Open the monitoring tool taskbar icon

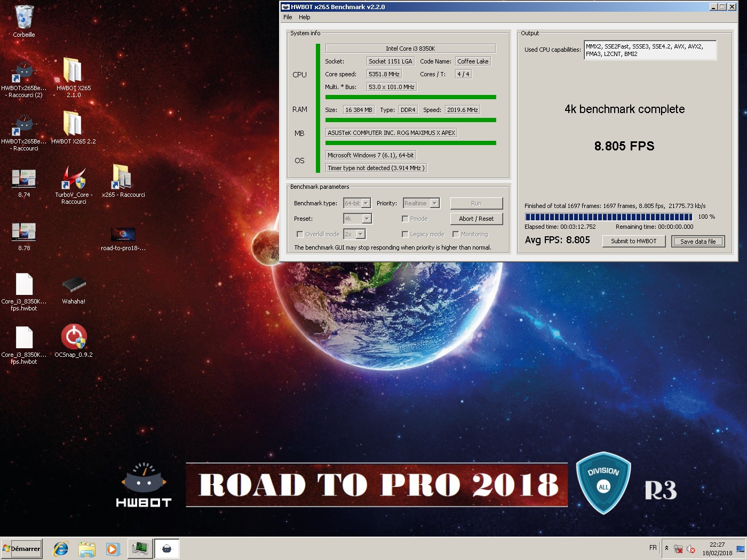140,549
